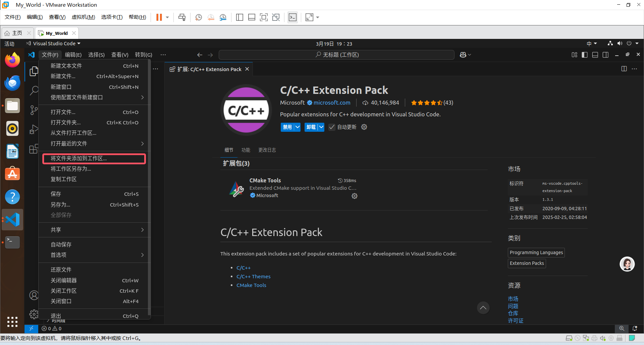644x345 pixels.
Task: Show applications grid in the dock
Action: [x=12, y=322]
